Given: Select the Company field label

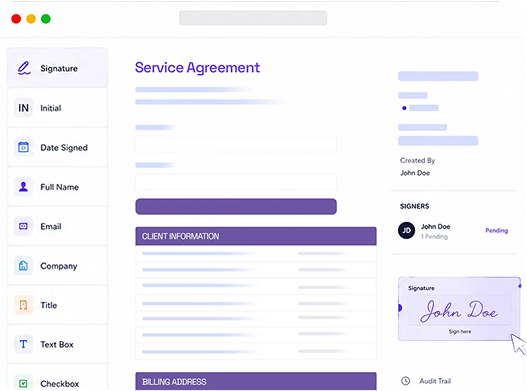Looking at the screenshot, I should point(59,266).
